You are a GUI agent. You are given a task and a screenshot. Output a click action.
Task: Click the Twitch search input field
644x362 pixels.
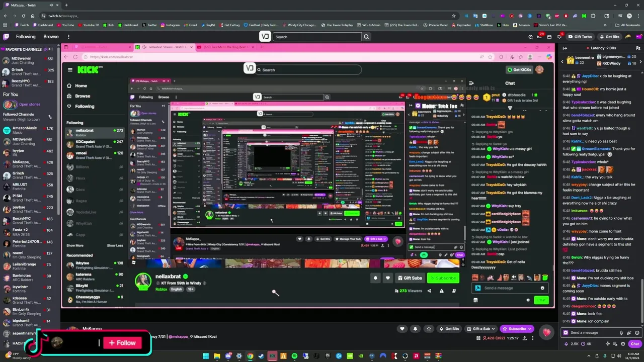point(317,37)
